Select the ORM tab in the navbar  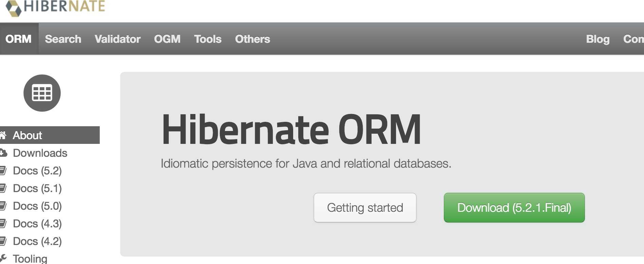click(x=19, y=39)
